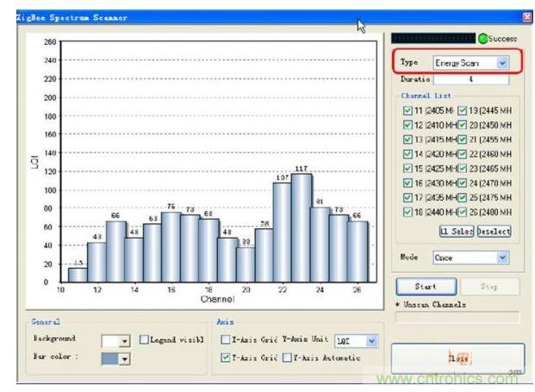Open the Y-Axis Unit dropdown
Viewport: 535px width, 392px height.
tap(372, 341)
